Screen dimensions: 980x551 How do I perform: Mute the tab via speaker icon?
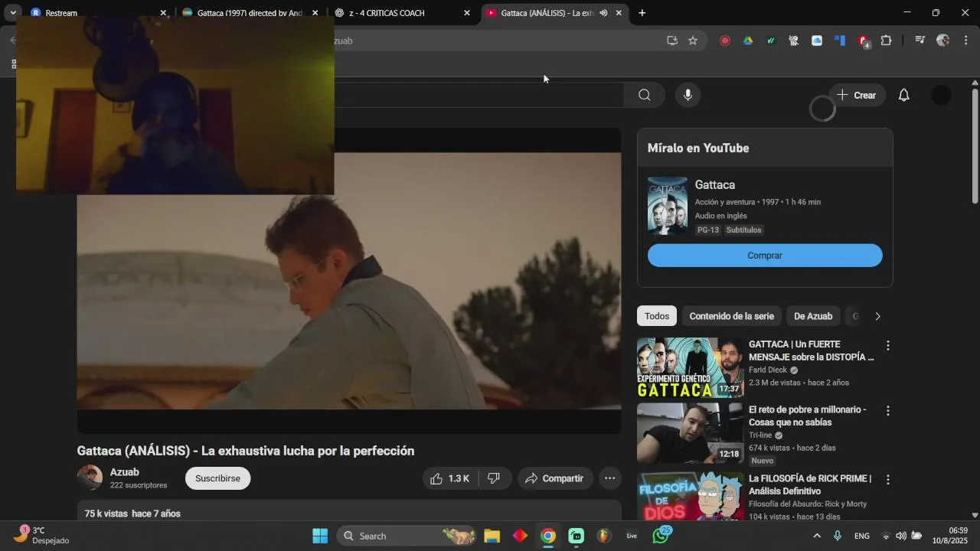tap(603, 13)
